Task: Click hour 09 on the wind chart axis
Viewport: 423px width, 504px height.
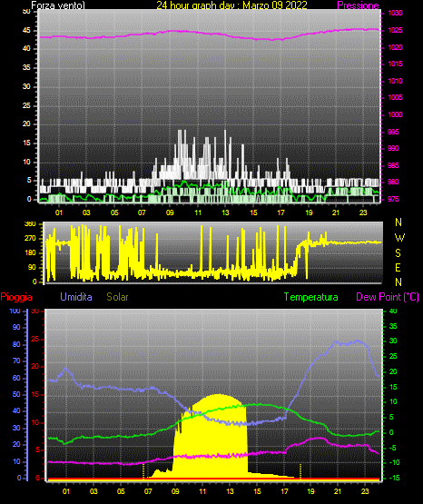Action: click(170, 212)
